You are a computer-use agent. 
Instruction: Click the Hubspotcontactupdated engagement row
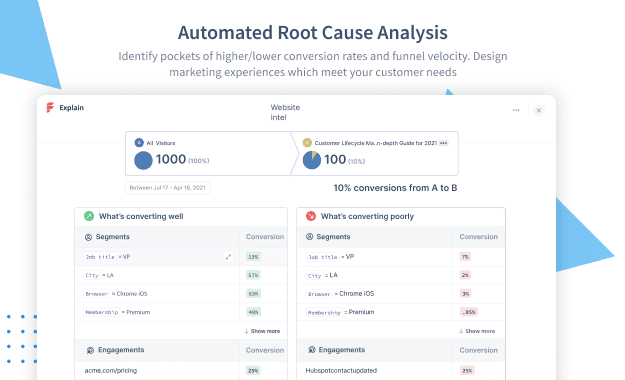point(401,371)
